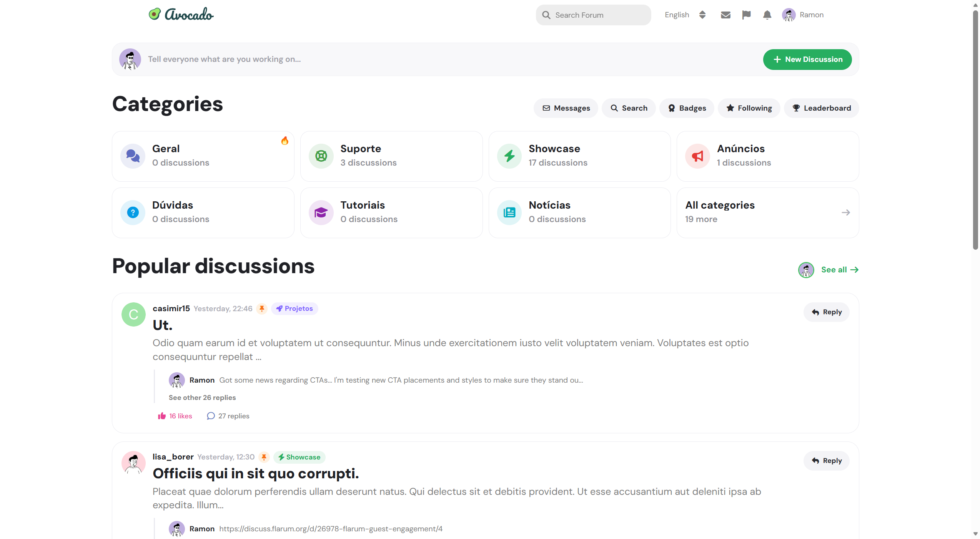
Task: Click the thumbs-up 16 likes icon
Action: (161, 416)
